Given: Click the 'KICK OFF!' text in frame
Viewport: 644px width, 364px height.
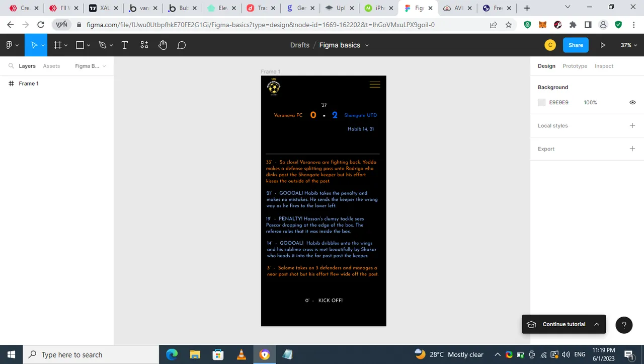Looking at the screenshot, I should click(x=331, y=301).
